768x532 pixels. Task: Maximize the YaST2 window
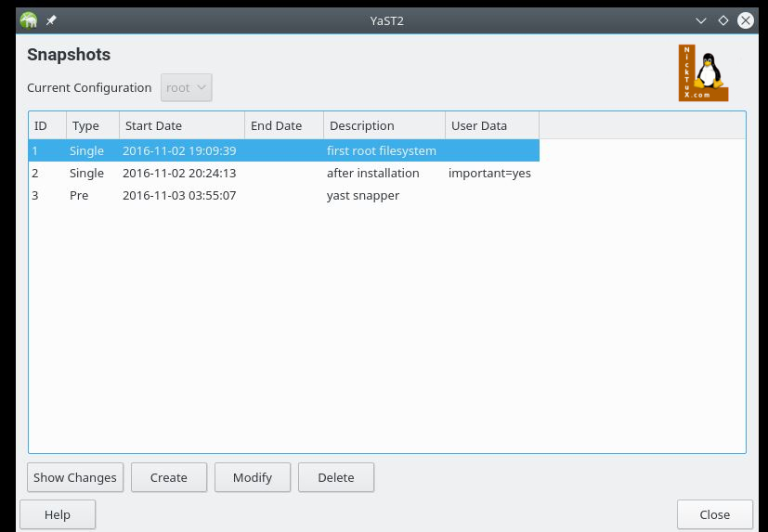point(723,20)
